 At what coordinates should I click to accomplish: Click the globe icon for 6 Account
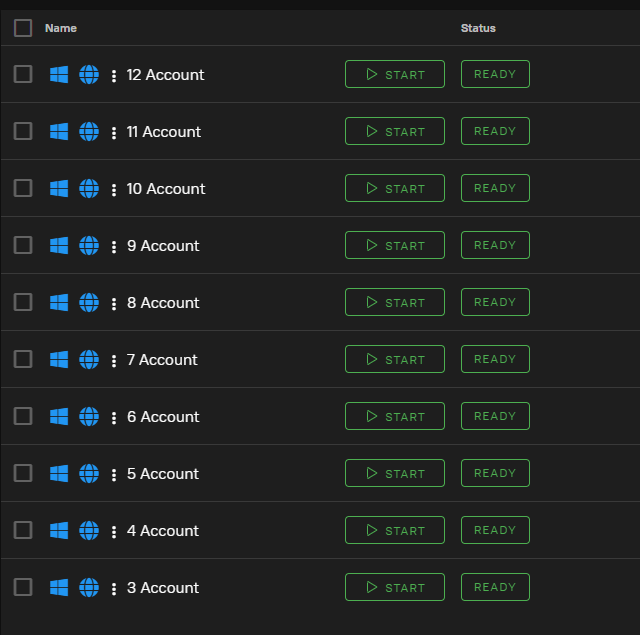pyautogui.click(x=89, y=417)
